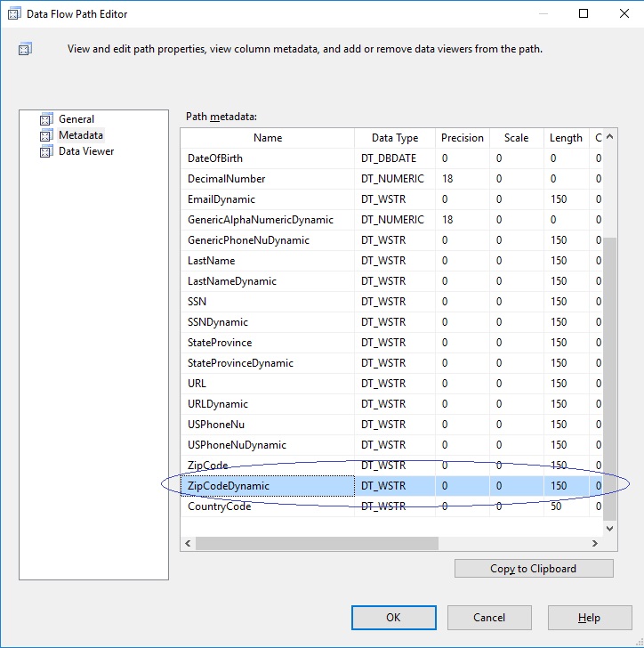Image resolution: width=644 pixels, height=648 pixels.
Task: Dismiss the dialog with Cancel
Action: (x=489, y=618)
